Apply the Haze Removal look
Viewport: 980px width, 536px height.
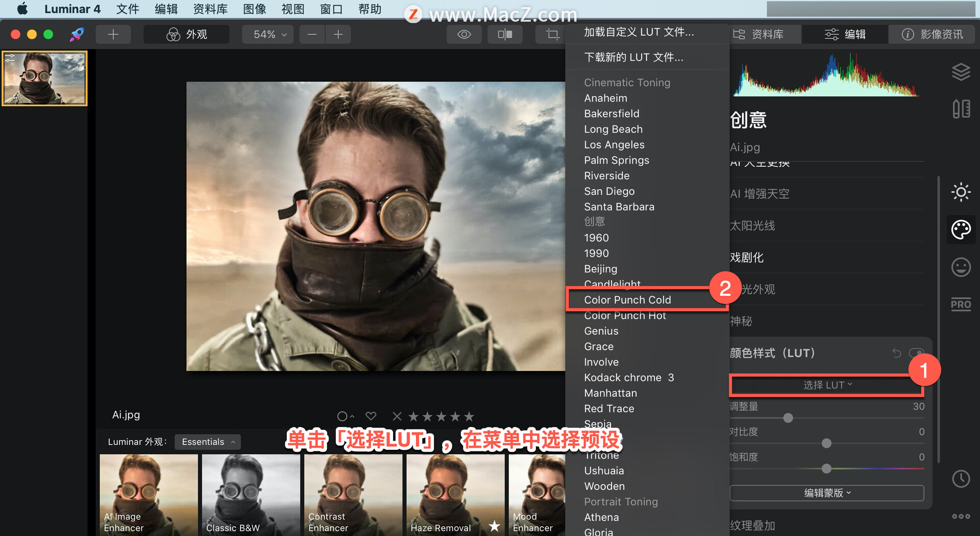click(x=455, y=495)
